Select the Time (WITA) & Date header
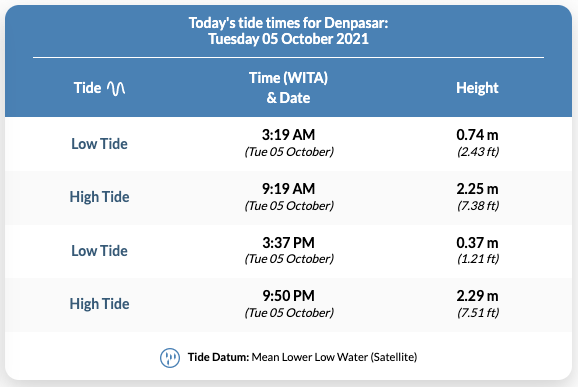This screenshot has width=578, height=387. click(x=288, y=88)
